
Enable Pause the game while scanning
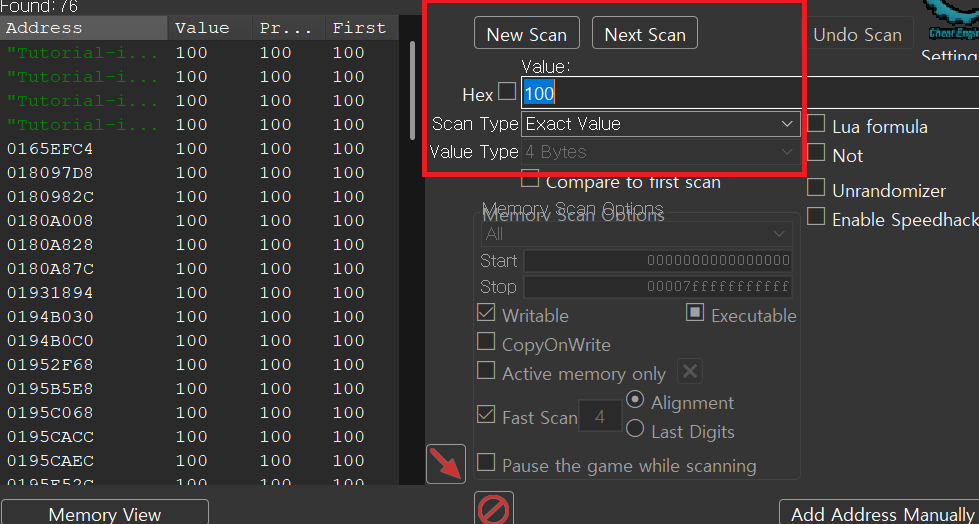pos(486,463)
